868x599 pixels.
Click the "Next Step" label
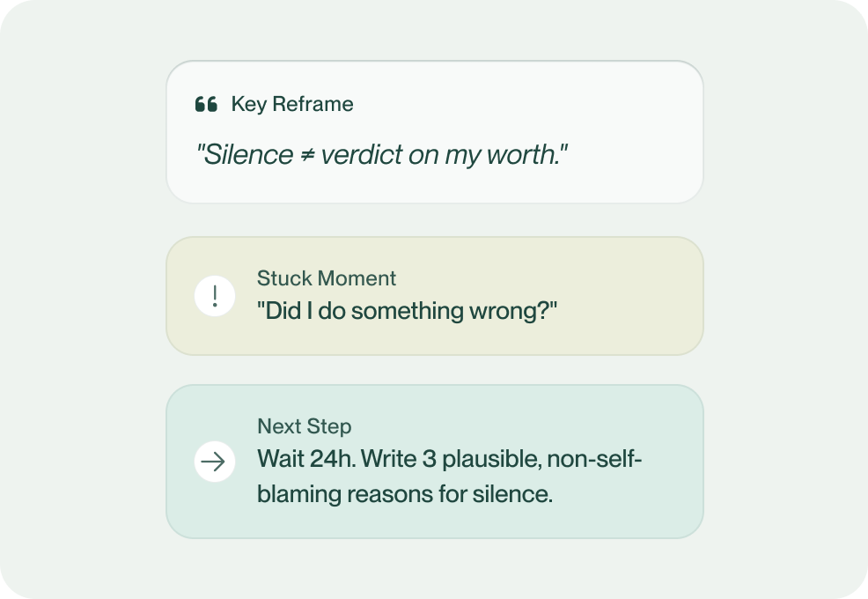click(304, 426)
